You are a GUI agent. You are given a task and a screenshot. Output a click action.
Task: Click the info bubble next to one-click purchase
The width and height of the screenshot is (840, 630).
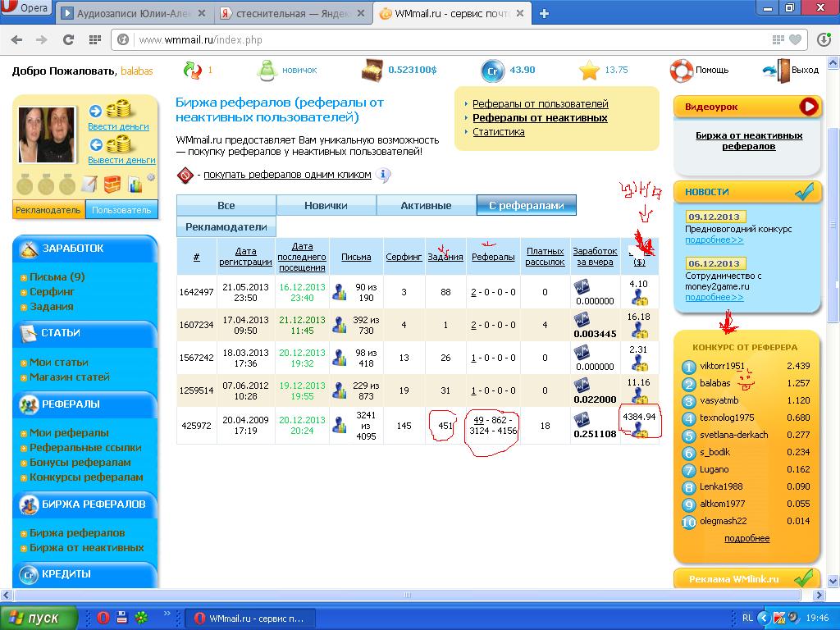click(384, 175)
